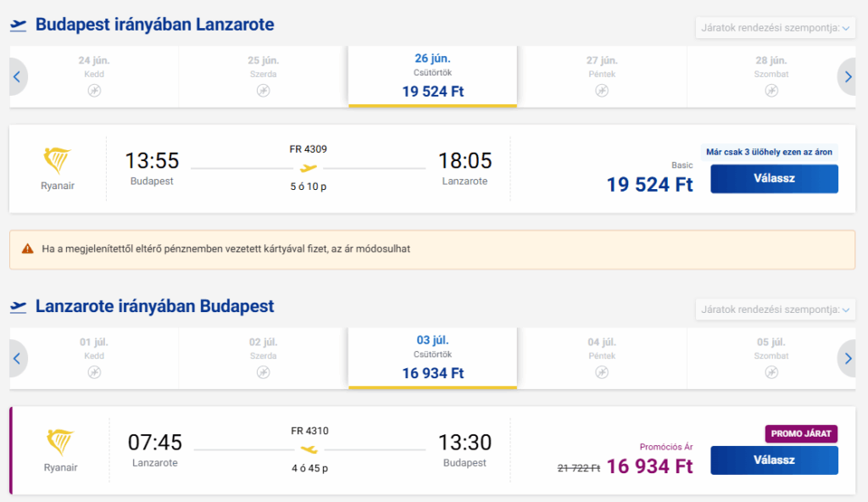Click Válassz for the 16 934 Ft promo flight
This screenshot has height=502, width=868.
[774, 460]
